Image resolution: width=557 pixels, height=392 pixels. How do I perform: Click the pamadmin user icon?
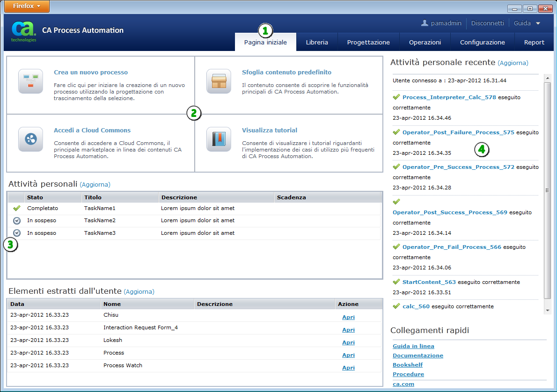[425, 23]
